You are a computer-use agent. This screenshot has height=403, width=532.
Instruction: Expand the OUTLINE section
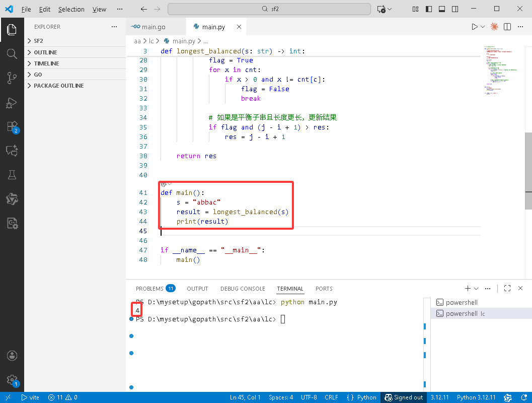75,52
